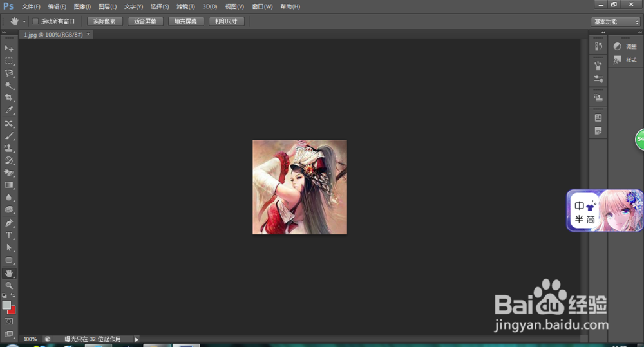Select the Zoom tool
Screen dimensions: 644x347
tap(8, 285)
